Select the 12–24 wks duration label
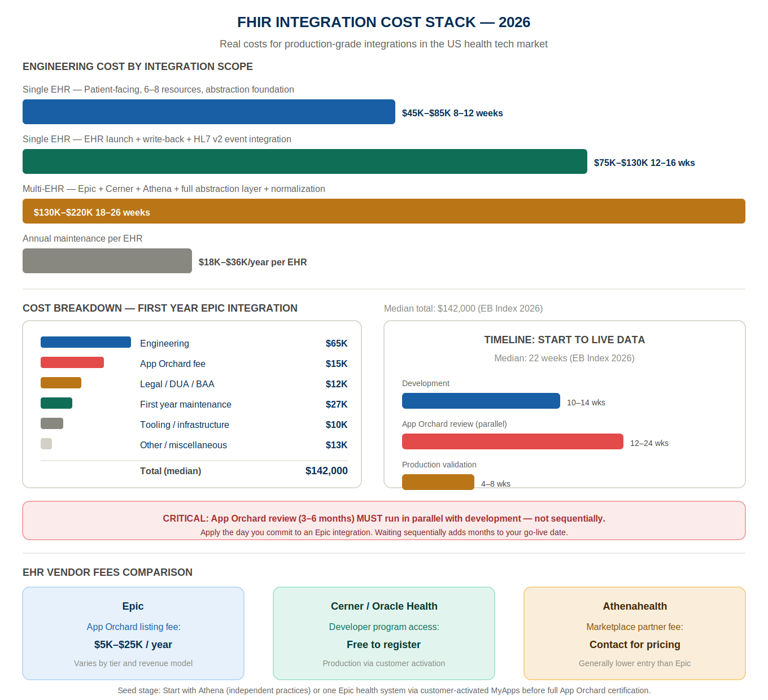Viewport: 768px width, 700px height. click(649, 443)
